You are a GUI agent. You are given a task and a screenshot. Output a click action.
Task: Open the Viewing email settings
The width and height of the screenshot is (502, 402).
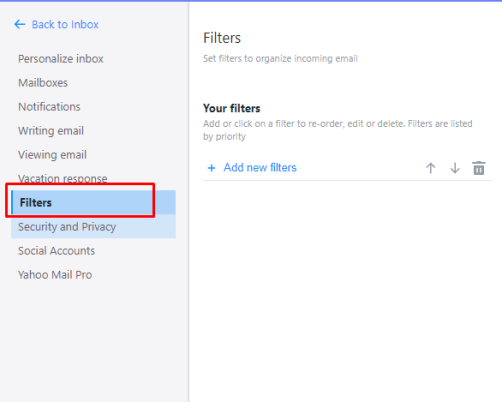(x=52, y=155)
